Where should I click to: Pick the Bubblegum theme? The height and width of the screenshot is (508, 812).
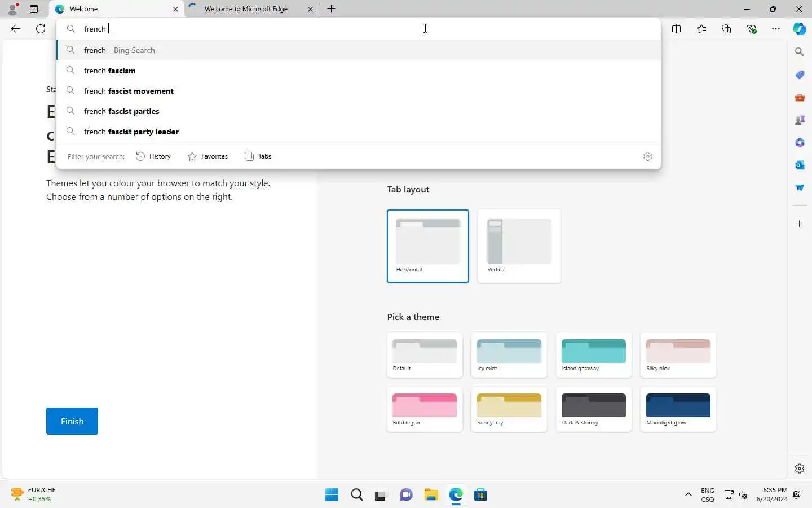tap(425, 409)
